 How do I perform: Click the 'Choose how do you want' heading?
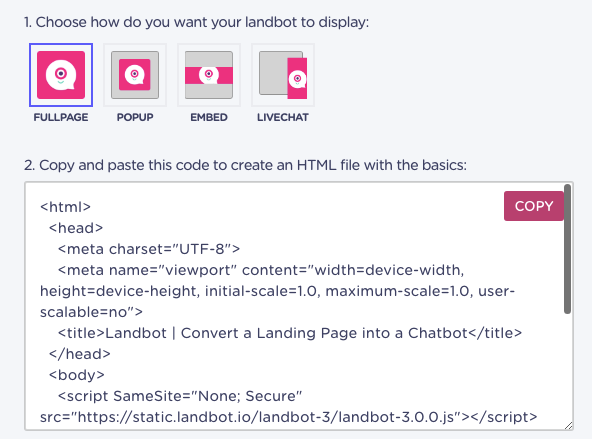[196, 22]
